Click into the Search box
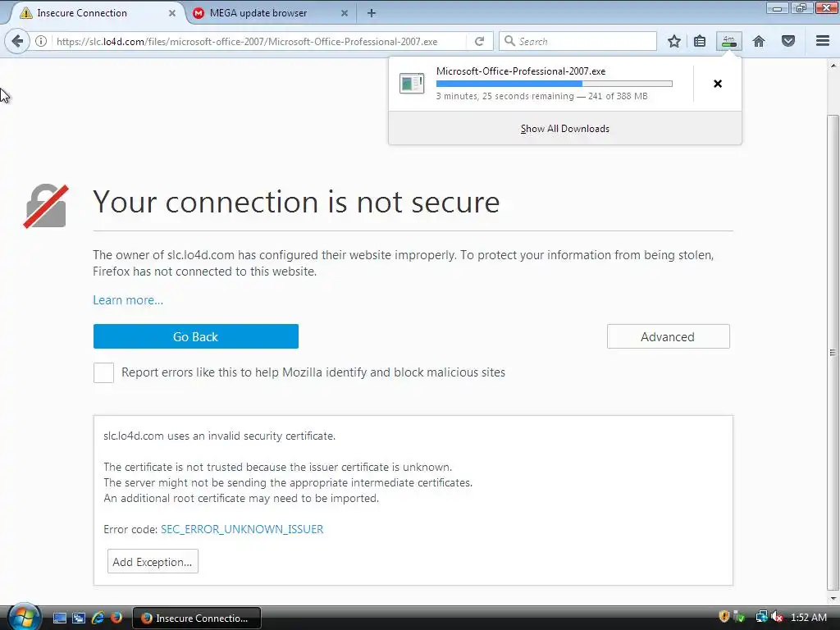This screenshot has width=840, height=630. 577,41
